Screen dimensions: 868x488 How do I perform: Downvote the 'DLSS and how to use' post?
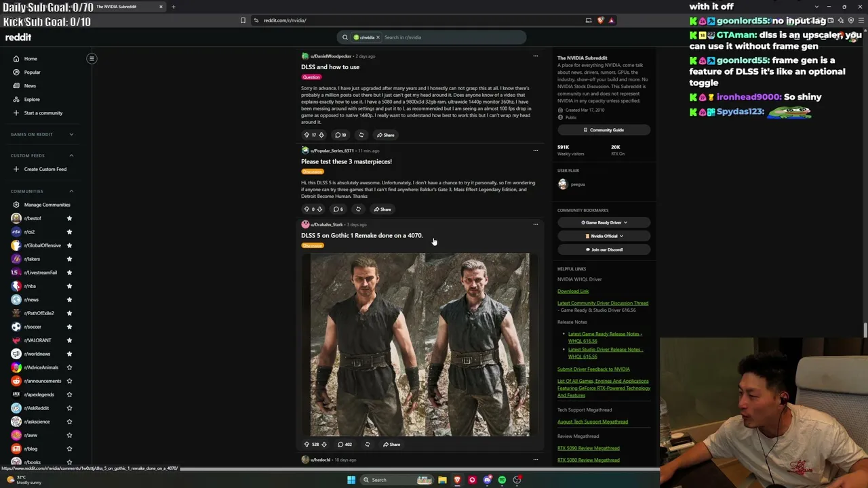coord(321,135)
